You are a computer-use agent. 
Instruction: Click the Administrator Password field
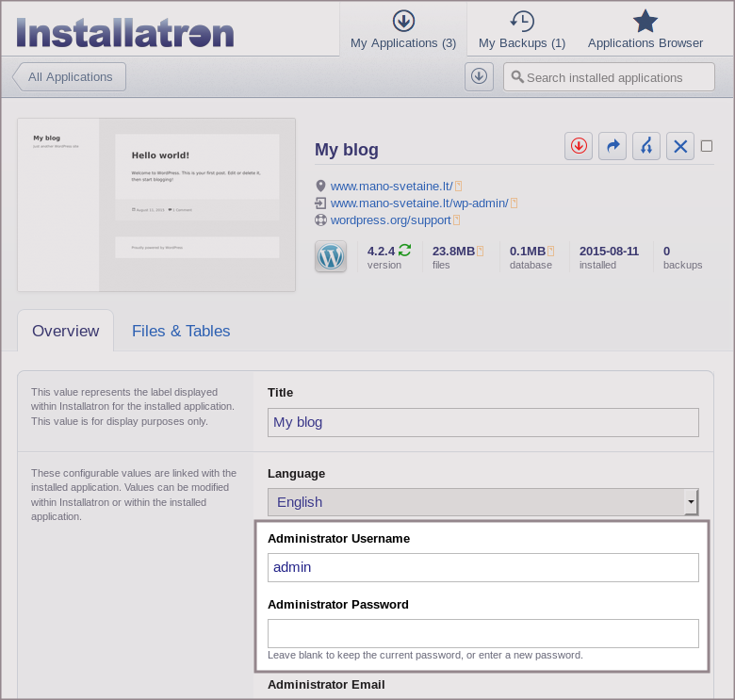point(482,633)
